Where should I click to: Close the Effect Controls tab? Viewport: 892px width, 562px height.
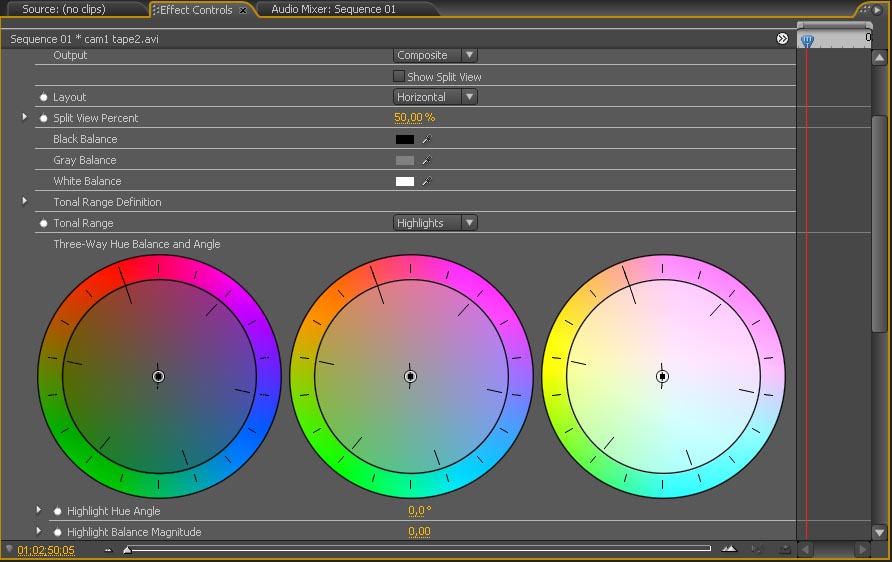(x=243, y=10)
